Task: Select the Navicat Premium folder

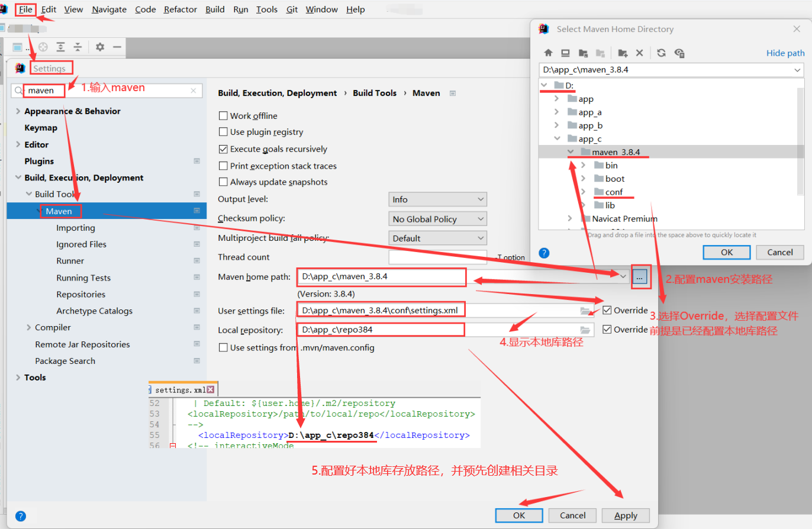Action: coord(625,218)
